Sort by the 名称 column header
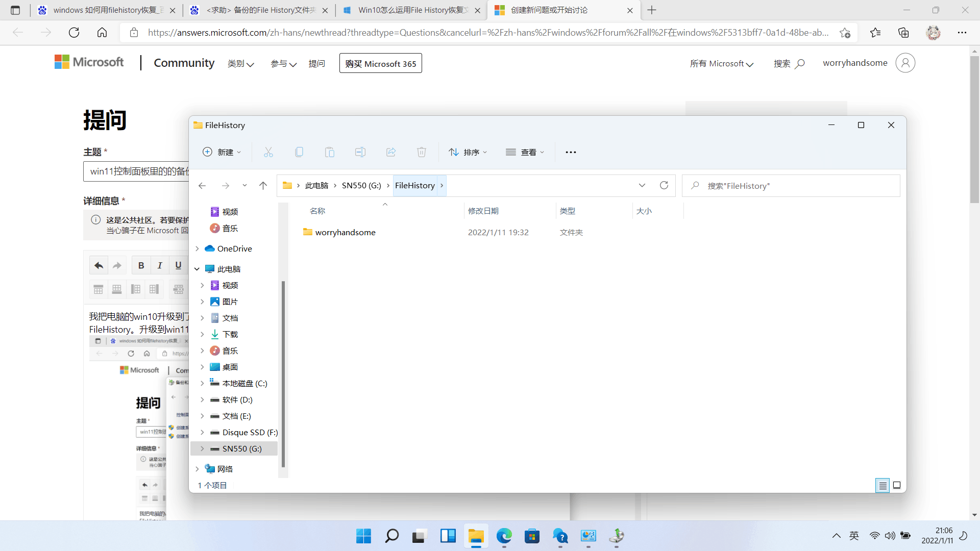The image size is (980, 551). [x=317, y=211]
